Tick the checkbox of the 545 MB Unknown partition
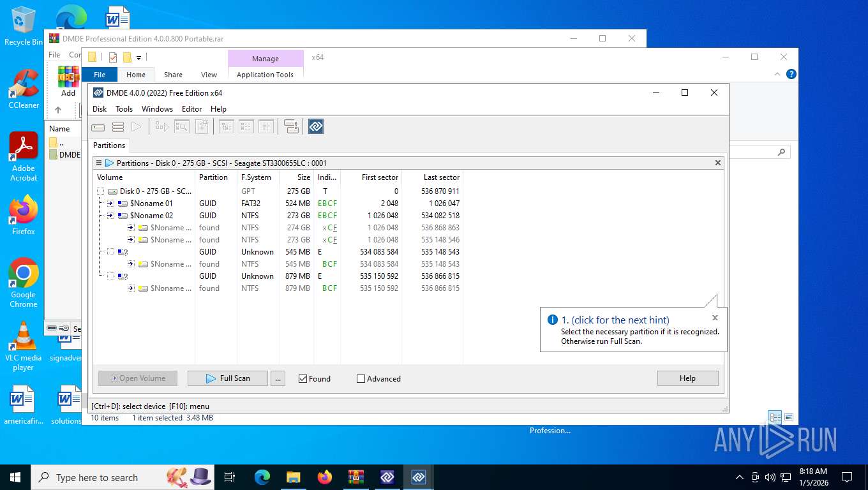 pyautogui.click(x=110, y=252)
